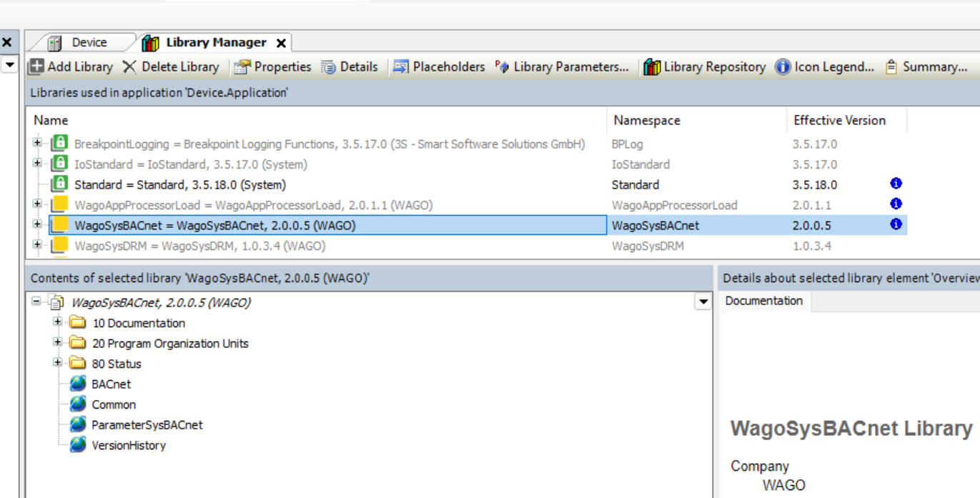Screen dimensions: 980x498
Task: Click the WagoSysDRM yellow library icon
Action: pyautogui.click(x=60, y=246)
